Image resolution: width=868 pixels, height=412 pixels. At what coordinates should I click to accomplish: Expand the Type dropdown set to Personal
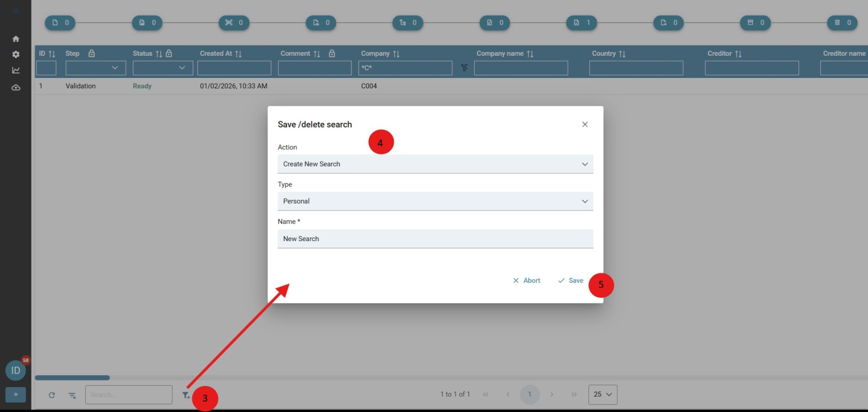[435, 201]
